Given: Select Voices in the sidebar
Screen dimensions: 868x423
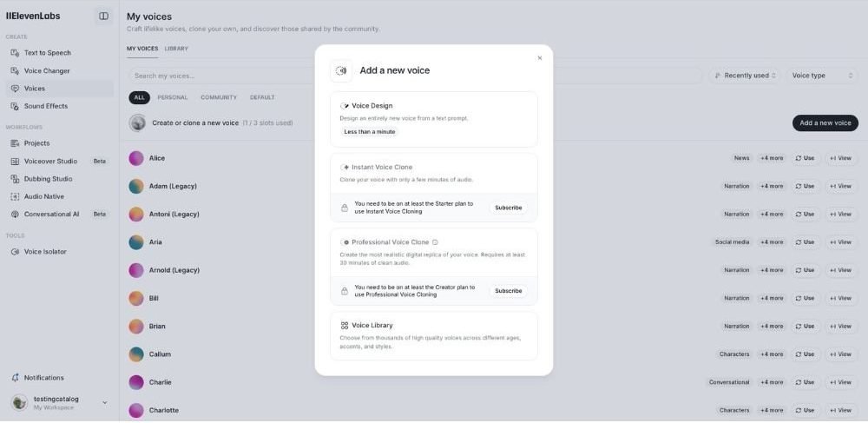Looking at the screenshot, I should tap(59, 89).
